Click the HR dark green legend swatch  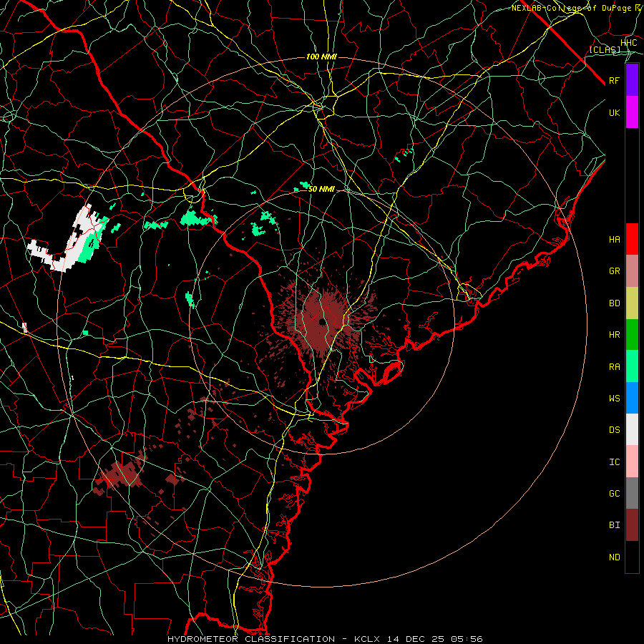point(632,334)
